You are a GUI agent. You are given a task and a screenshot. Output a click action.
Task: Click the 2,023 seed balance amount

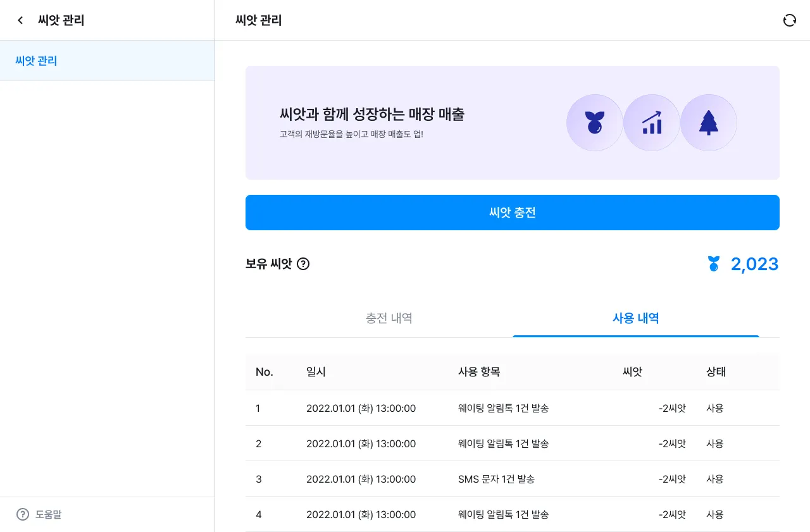pyautogui.click(x=754, y=264)
